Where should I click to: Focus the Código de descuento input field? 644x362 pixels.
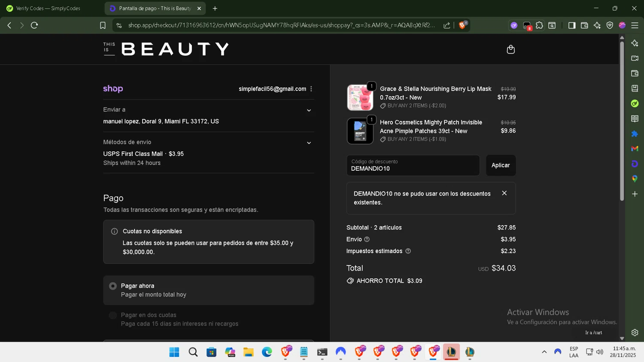413,165
